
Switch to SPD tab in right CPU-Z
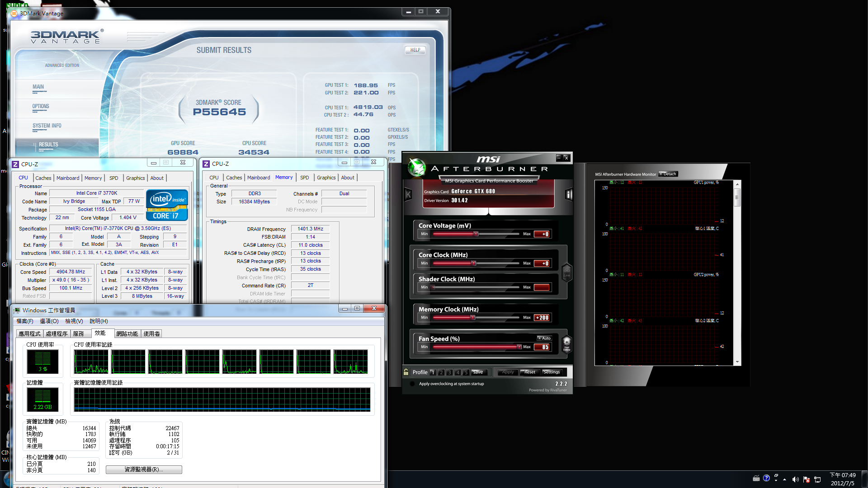pyautogui.click(x=305, y=178)
